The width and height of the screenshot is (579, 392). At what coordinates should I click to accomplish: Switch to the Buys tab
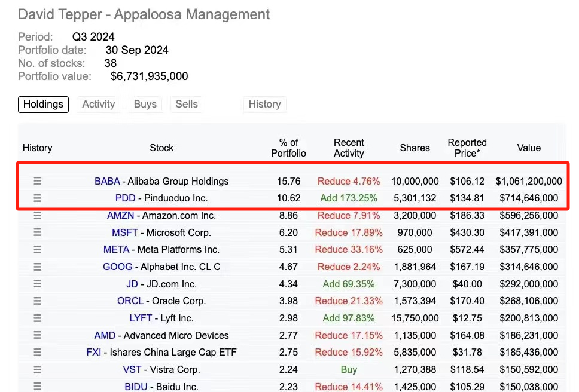tap(145, 104)
